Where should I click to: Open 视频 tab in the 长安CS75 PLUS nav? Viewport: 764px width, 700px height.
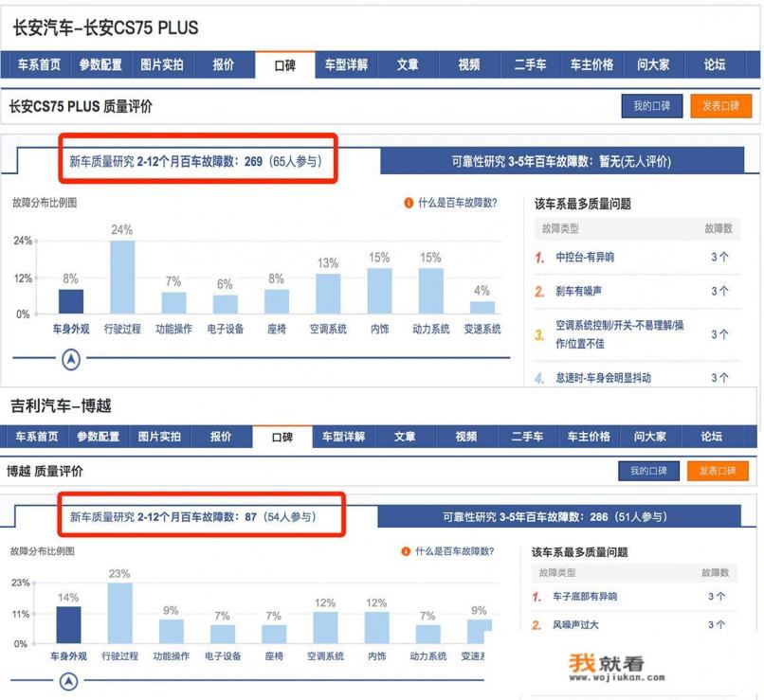pyautogui.click(x=469, y=64)
